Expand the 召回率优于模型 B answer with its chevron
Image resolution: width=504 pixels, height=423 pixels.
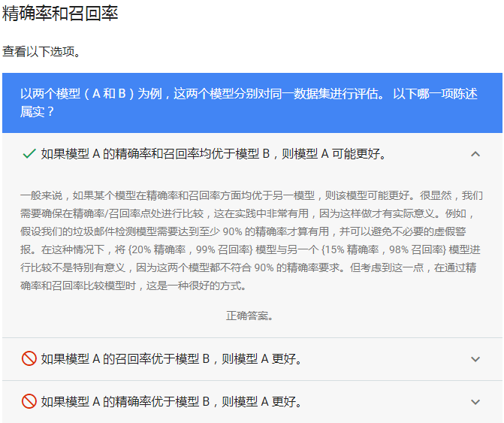(475, 359)
